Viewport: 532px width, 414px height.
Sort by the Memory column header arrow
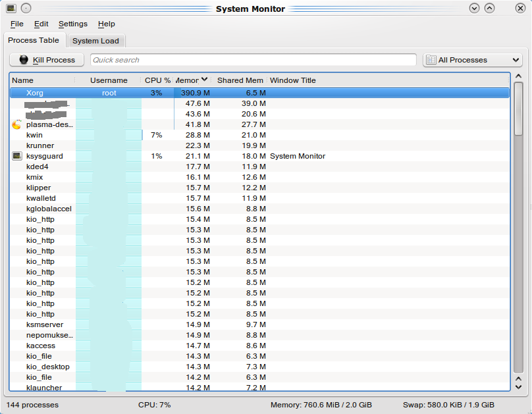pos(205,80)
